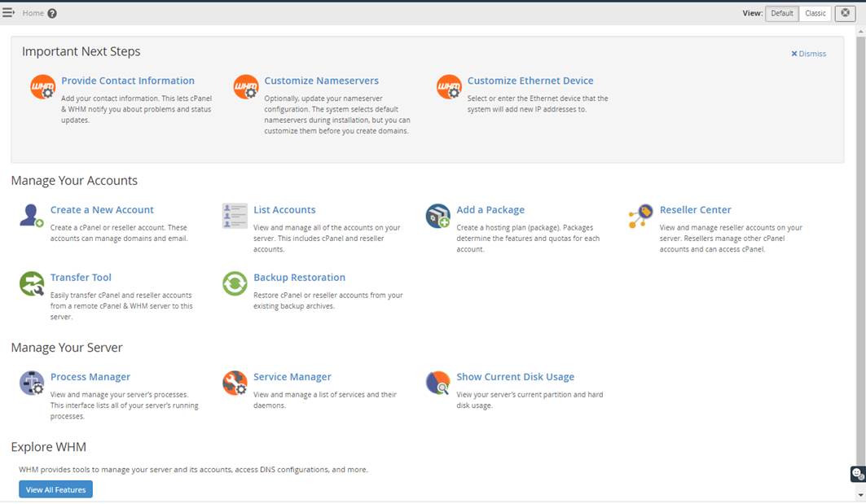Select the Process Manager icon
The height and width of the screenshot is (504, 866).
point(30,383)
